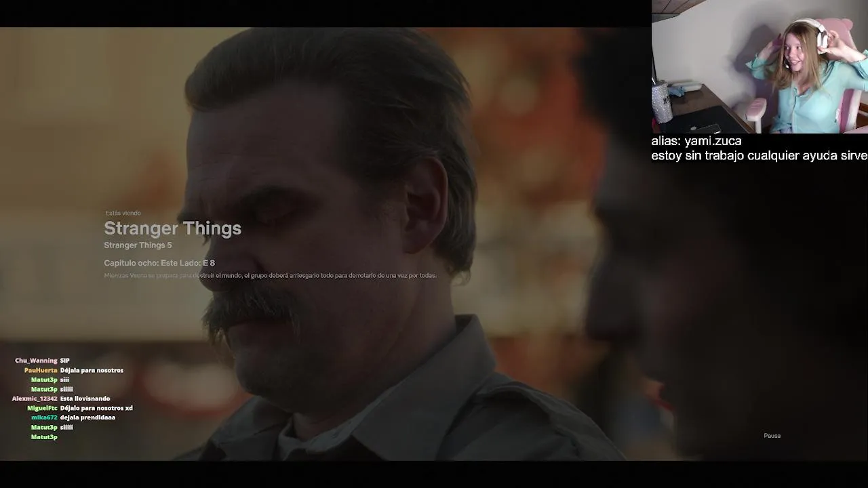868x488 pixels.
Task: Click the 'alias: yami.zuca' text
Action: pyautogui.click(x=696, y=141)
